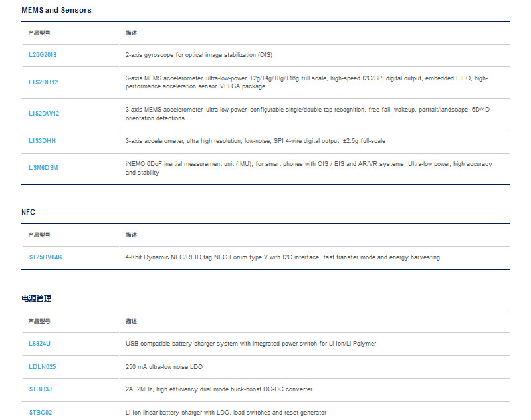The image size is (531, 420).
Task: Click 产品型号 header in NFC table
Action: (x=39, y=235)
